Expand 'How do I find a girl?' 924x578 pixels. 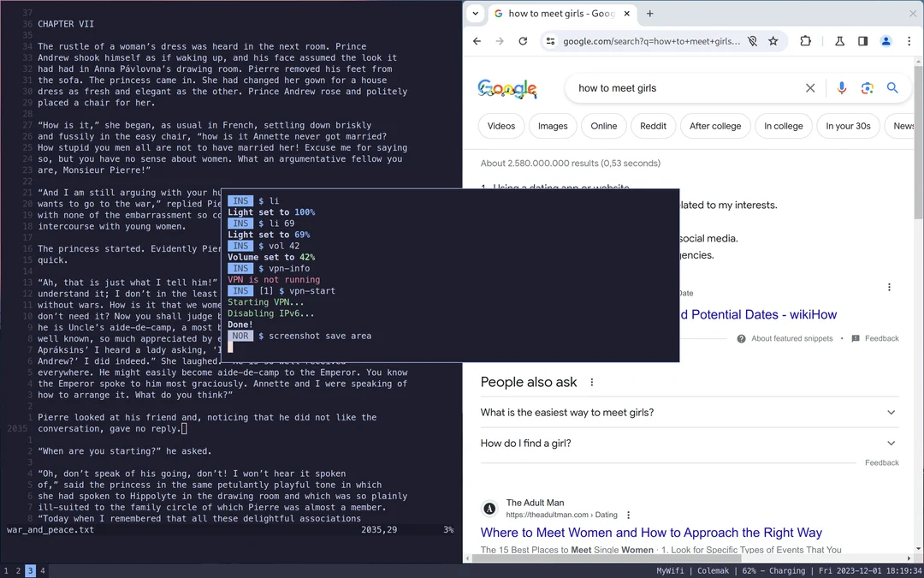891,443
